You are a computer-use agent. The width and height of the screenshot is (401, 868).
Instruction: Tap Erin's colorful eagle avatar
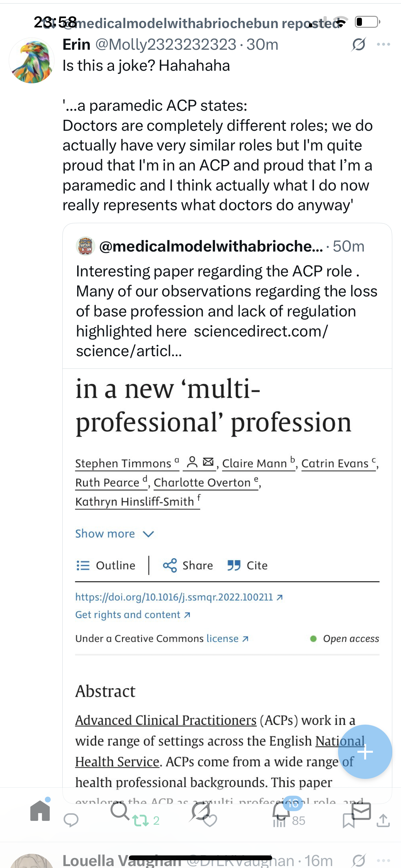tap(32, 61)
